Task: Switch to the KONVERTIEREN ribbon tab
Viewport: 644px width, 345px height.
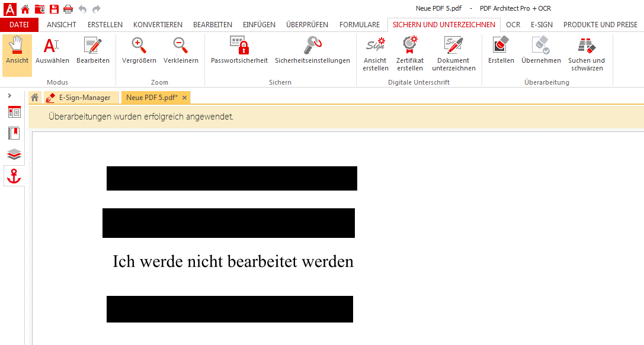Action: coord(158,25)
